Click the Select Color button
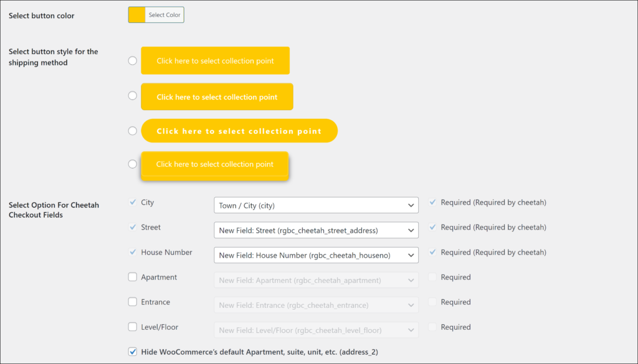This screenshot has height=364, width=638. coord(164,15)
